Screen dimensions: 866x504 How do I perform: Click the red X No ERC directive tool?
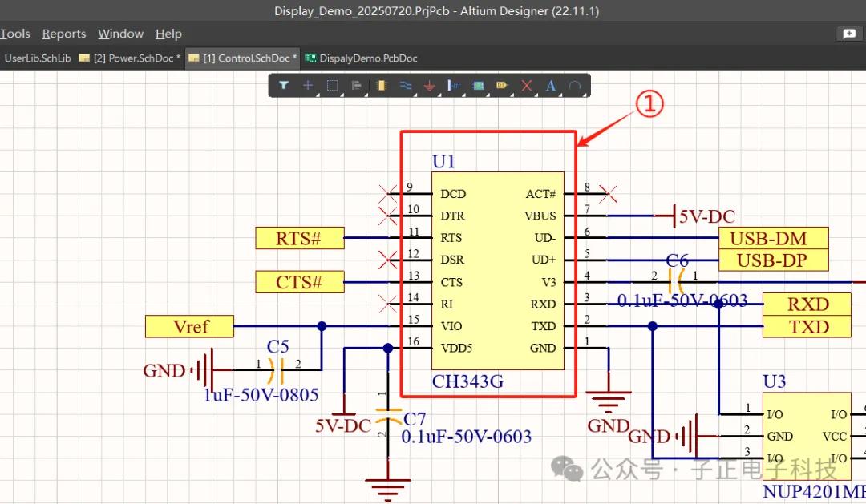(526, 86)
